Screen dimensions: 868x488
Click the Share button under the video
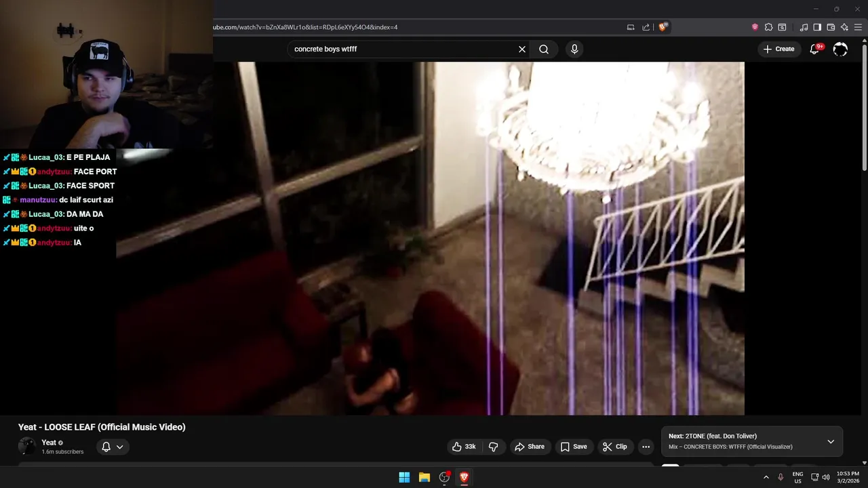click(530, 447)
